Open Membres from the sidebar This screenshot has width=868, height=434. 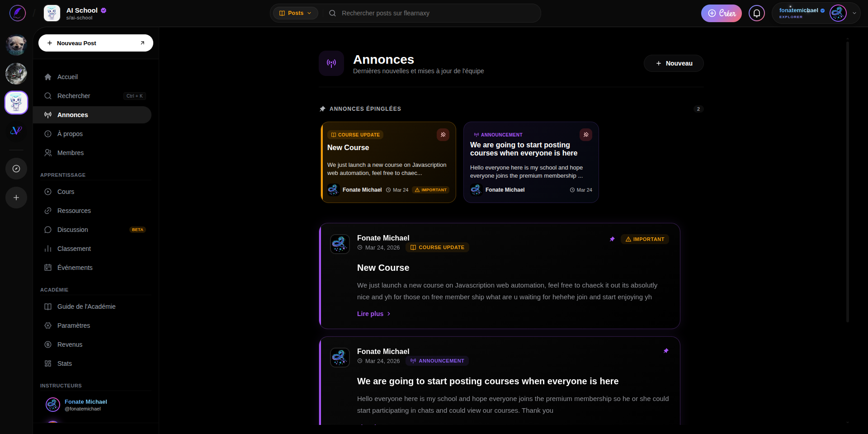(x=70, y=153)
